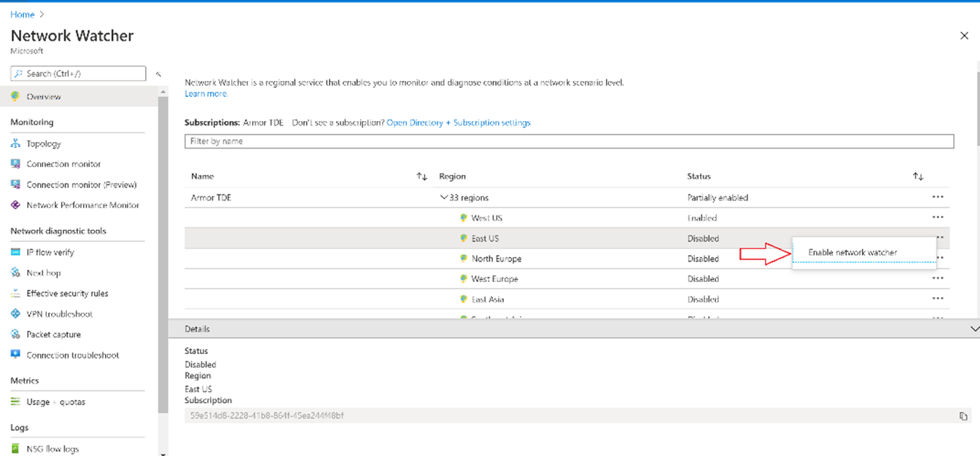Sort the table by Name column
The width and height of the screenshot is (980, 456).
pos(421,176)
